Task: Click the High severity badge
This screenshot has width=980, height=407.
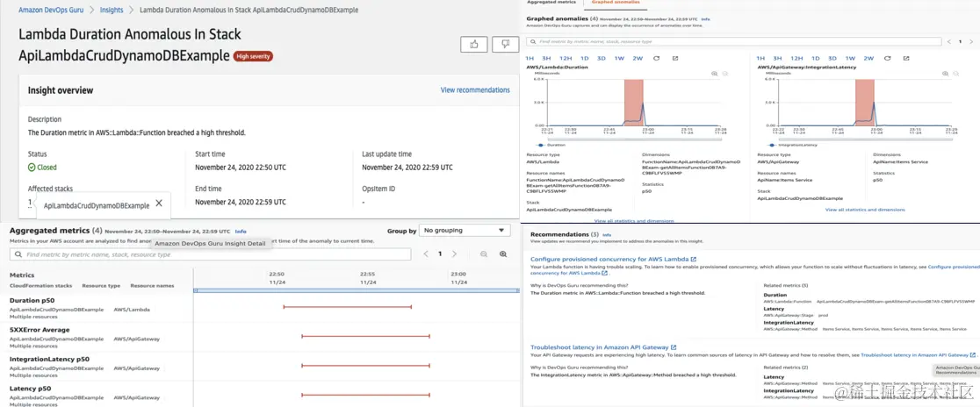Action: tap(253, 56)
